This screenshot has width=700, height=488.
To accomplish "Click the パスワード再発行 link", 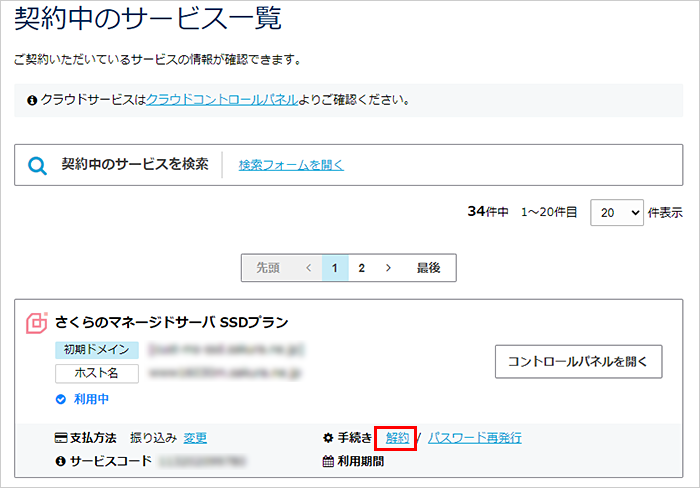I will 474,438.
